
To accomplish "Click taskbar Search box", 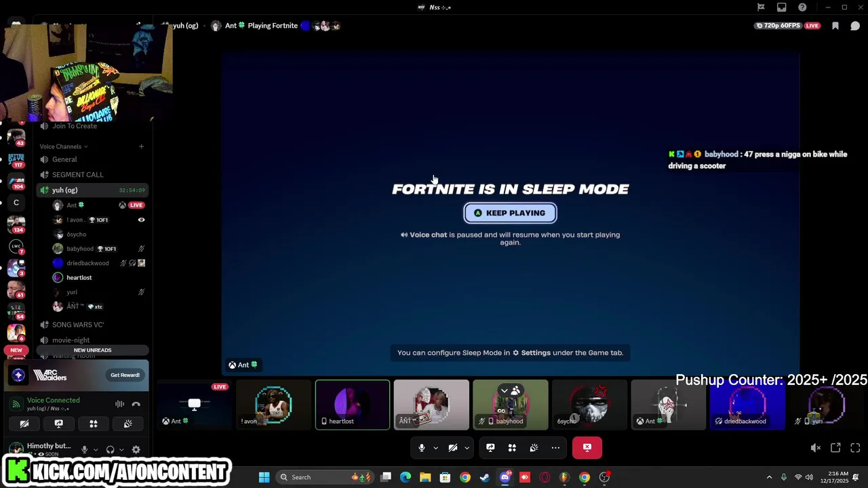I will [x=325, y=477].
